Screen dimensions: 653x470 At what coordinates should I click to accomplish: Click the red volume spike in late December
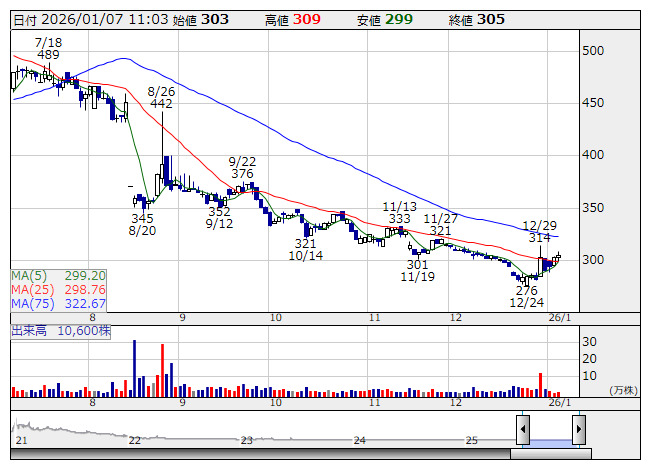tap(541, 385)
